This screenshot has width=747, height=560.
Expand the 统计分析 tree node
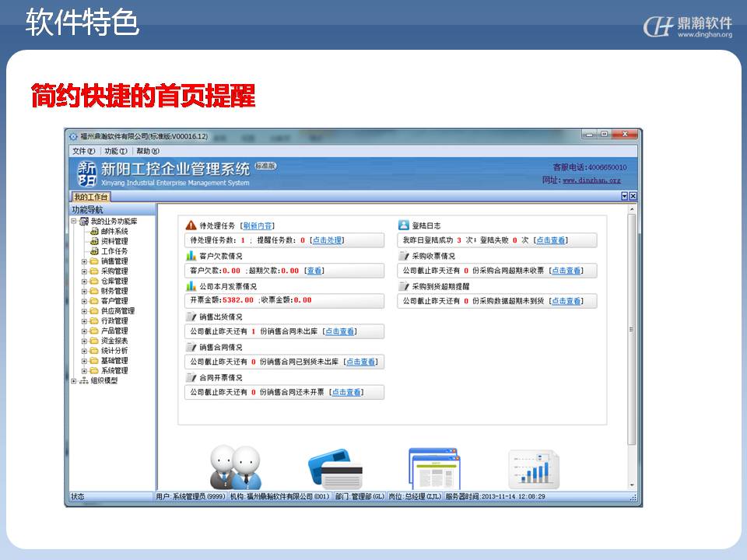coord(84,351)
